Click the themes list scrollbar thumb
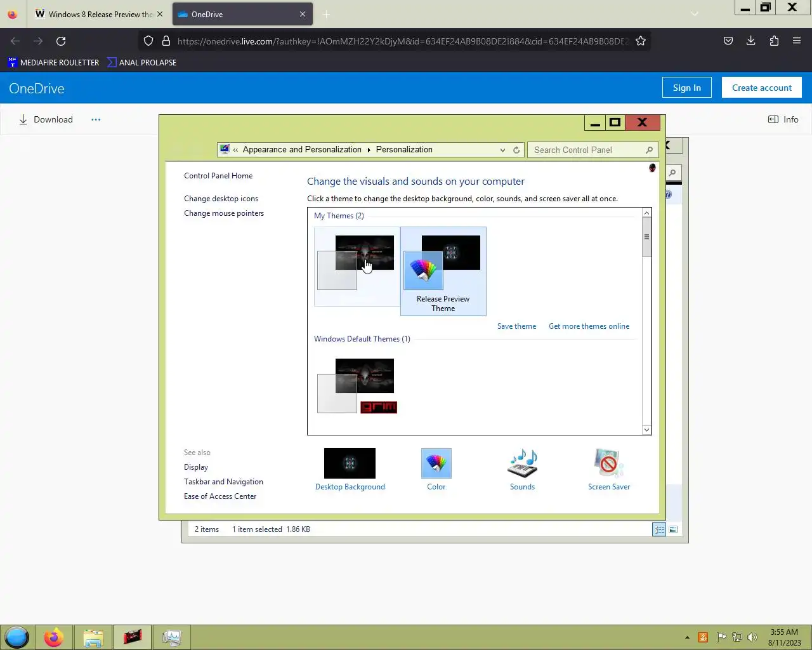 coord(646,237)
